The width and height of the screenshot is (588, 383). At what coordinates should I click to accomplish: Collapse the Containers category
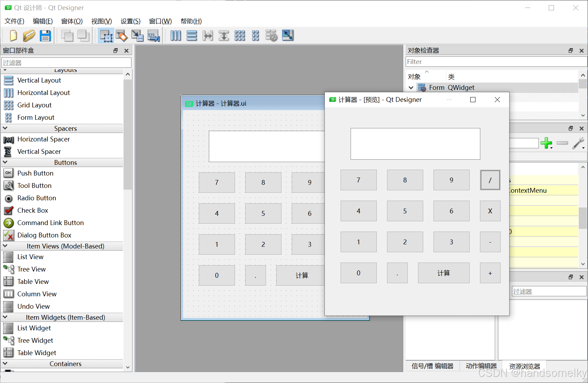pos(5,363)
